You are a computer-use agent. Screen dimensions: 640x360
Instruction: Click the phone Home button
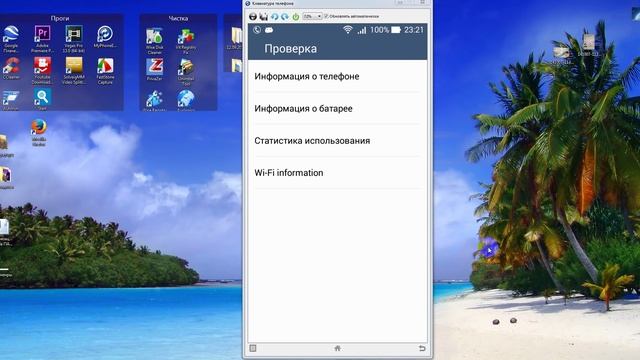coord(338,348)
